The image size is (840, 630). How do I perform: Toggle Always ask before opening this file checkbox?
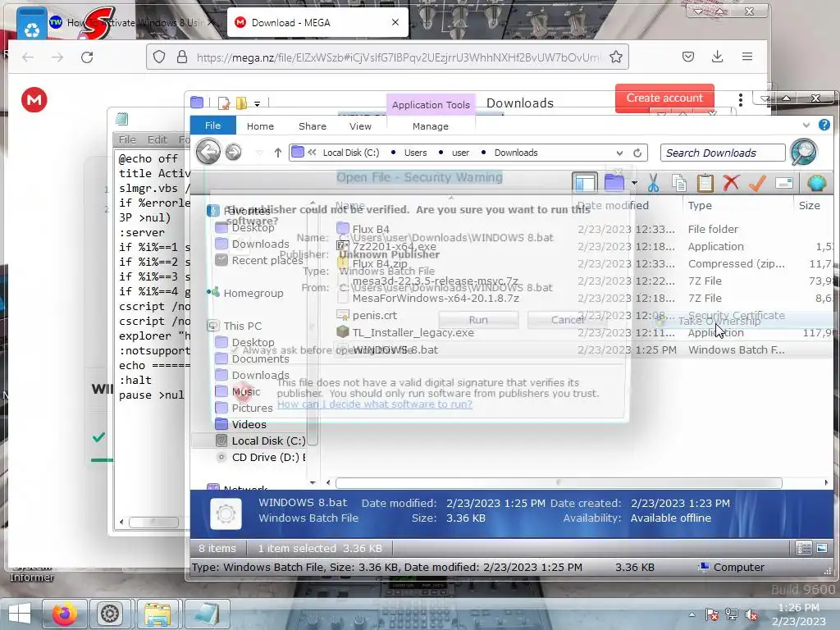[234, 349]
